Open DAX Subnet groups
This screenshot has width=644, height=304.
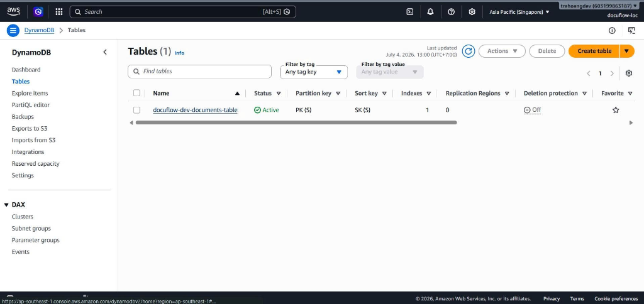pos(31,229)
